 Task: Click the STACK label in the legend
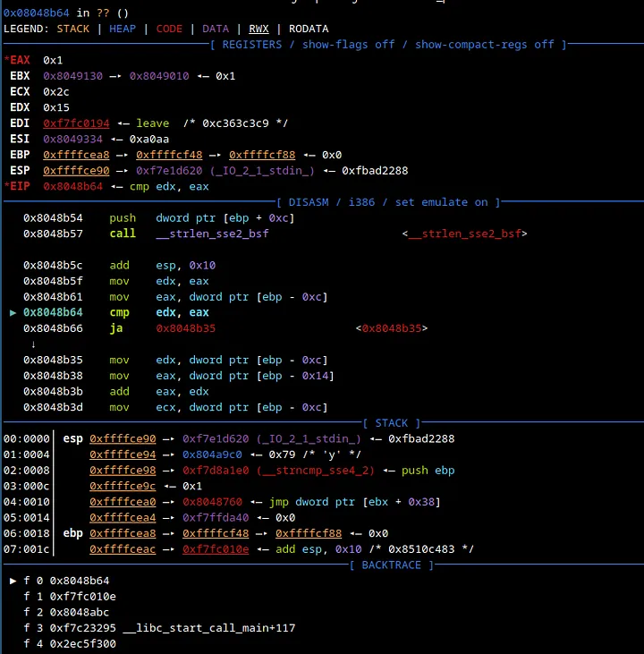73,29
